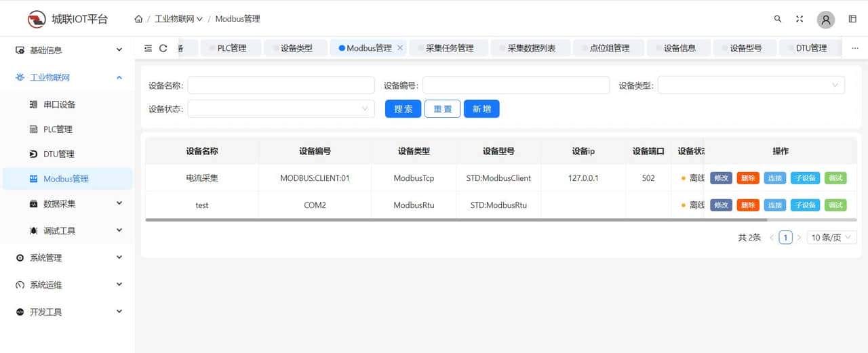Switch to the 采集数据列表 tab
Screen dimensions: 868x353
point(531,48)
